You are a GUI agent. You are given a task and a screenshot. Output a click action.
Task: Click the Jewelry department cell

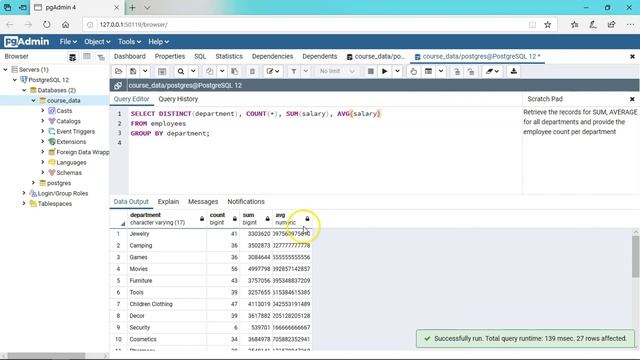167,234
